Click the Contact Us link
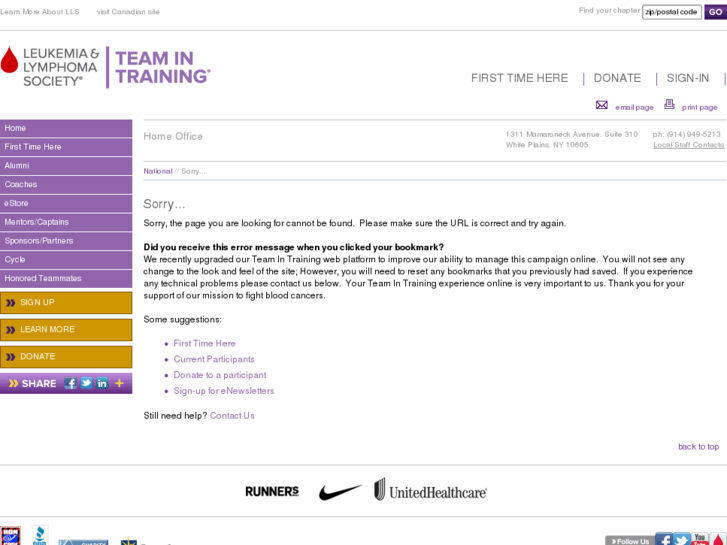Viewport: 727px width, 545px height. pyautogui.click(x=232, y=416)
